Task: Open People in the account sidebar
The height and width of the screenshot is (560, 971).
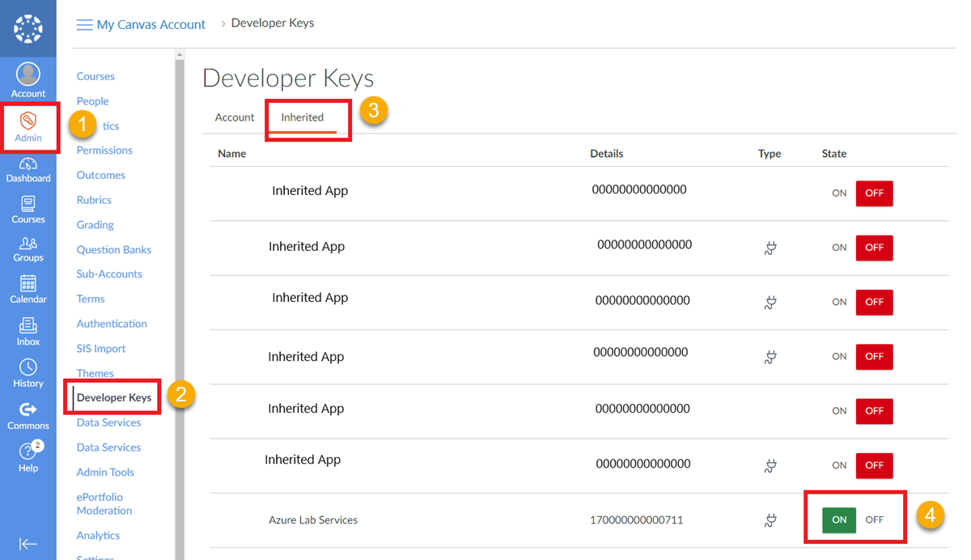Action: (x=92, y=101)
